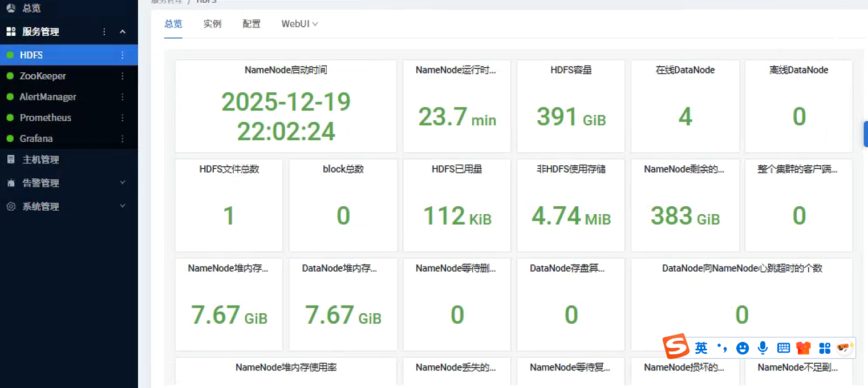Click the DataNode向NameNode心跳超时的个数 panel title

742,268
